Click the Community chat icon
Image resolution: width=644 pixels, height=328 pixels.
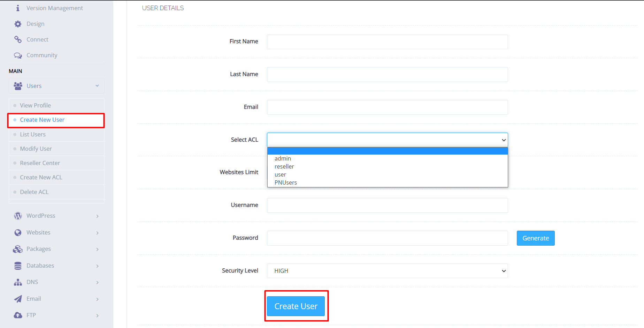pos(18,55)
